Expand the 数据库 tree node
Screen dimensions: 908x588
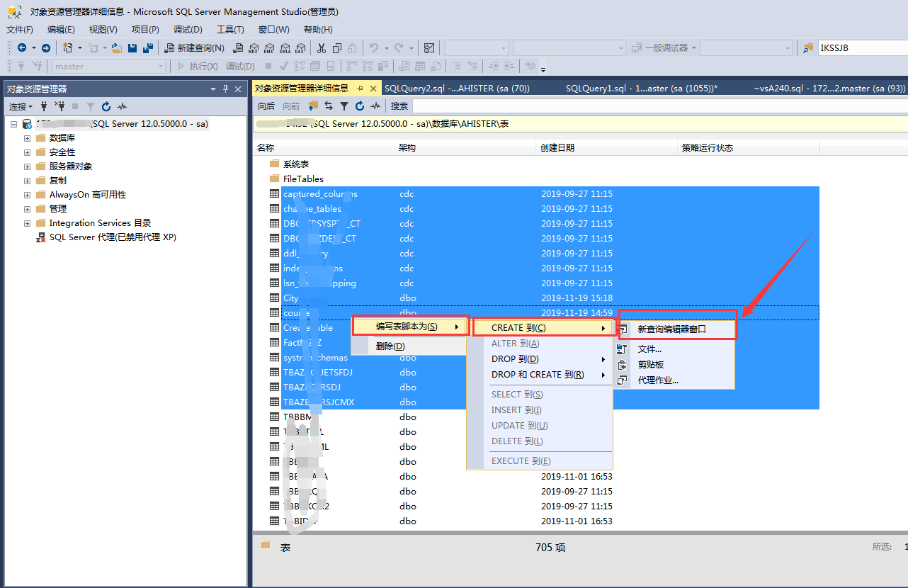tap(27, 137)
